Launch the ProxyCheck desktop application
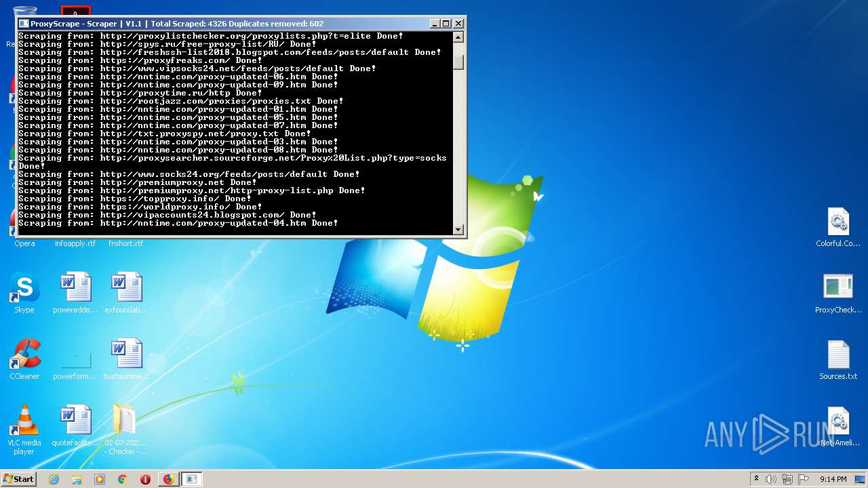 (838, 293)
